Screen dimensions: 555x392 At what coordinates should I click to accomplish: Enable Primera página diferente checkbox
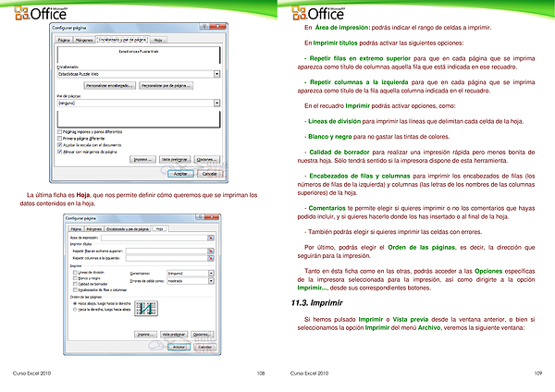59,139
